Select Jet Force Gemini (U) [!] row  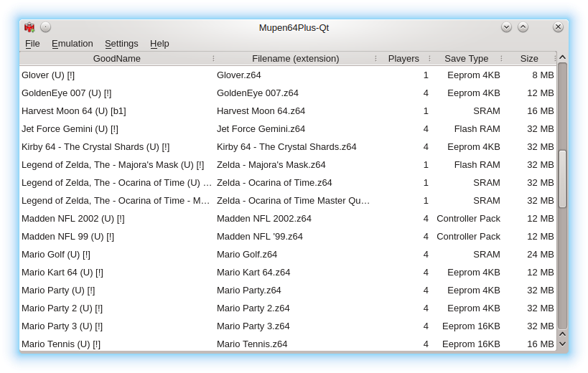coord(288,129)
